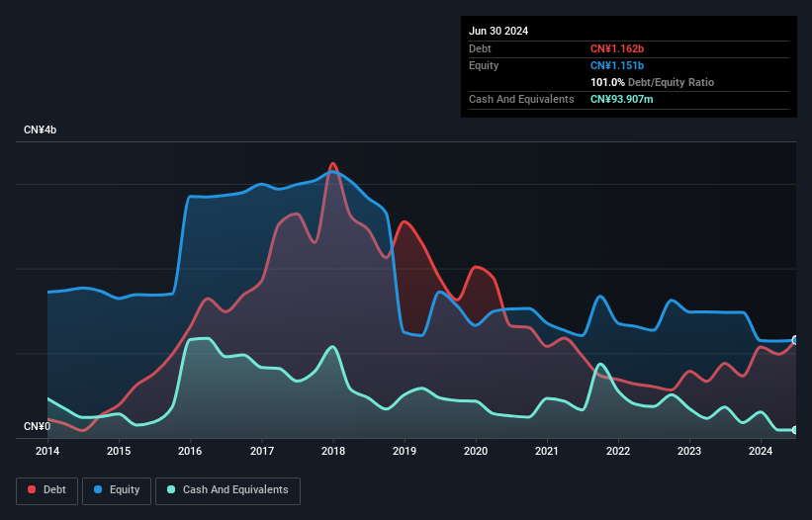This screenshot has height=520, width=812.
Task: Click the 2021 x-axis label
Action: (547, 451)
